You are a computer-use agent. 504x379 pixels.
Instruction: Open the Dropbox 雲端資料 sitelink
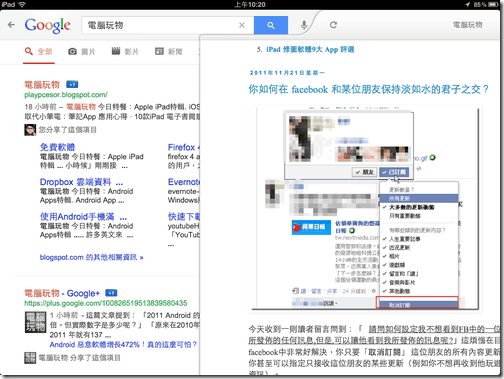81,182
